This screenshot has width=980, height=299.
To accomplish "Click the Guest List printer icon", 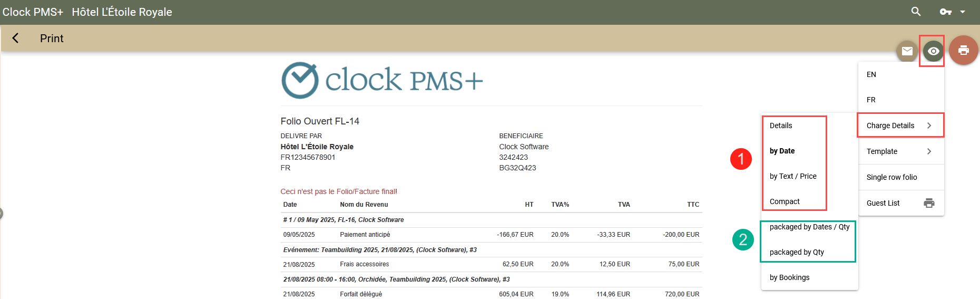I will [x=929, y=203].
